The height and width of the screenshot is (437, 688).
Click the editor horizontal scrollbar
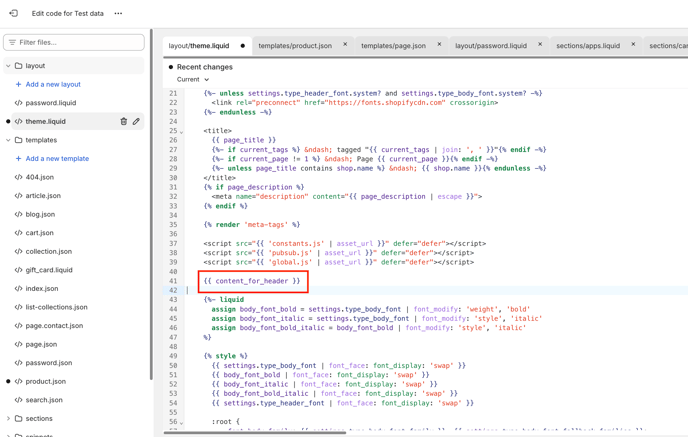coord(254,433)
